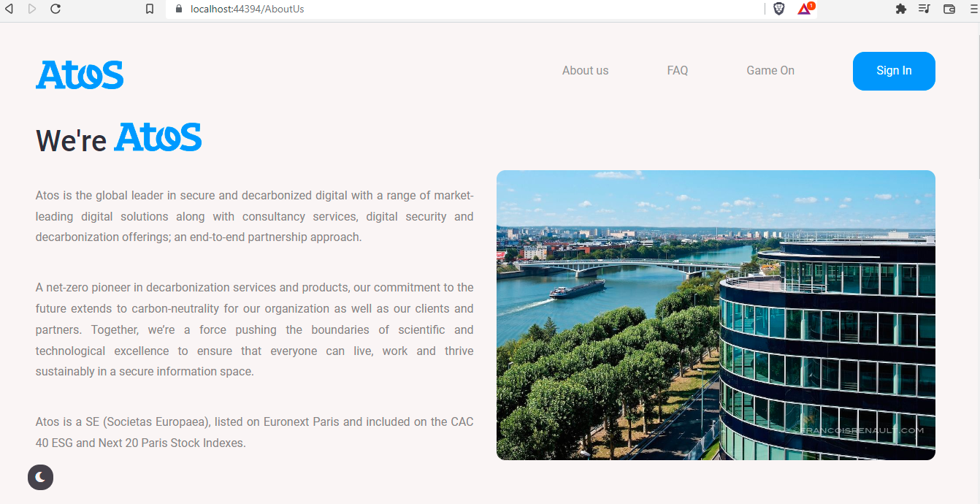
Task: Open the FAQ navigation link
Action: (678, 71)
